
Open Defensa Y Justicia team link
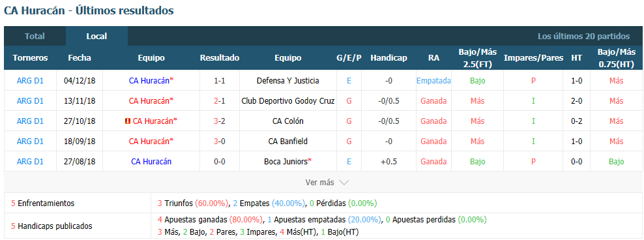click(288, 81)
